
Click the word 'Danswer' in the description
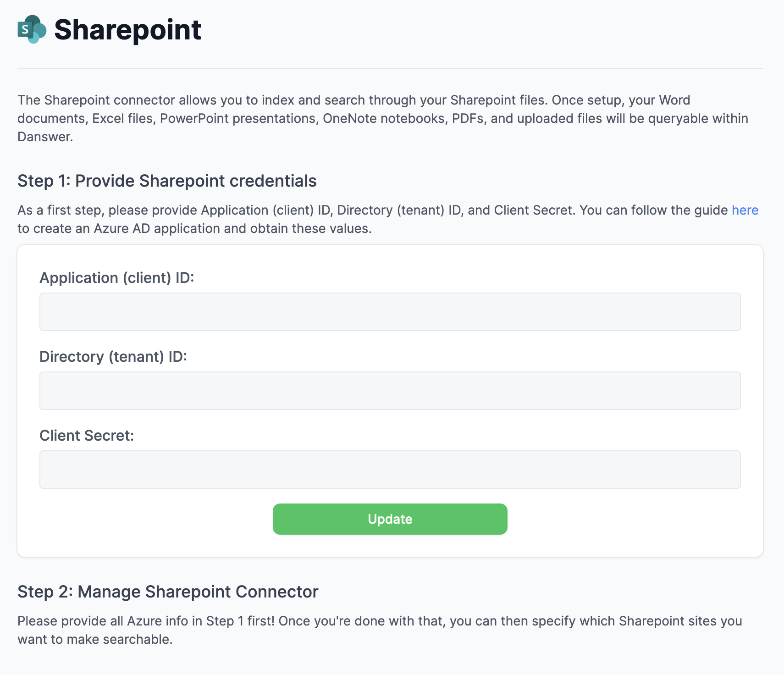45,136
